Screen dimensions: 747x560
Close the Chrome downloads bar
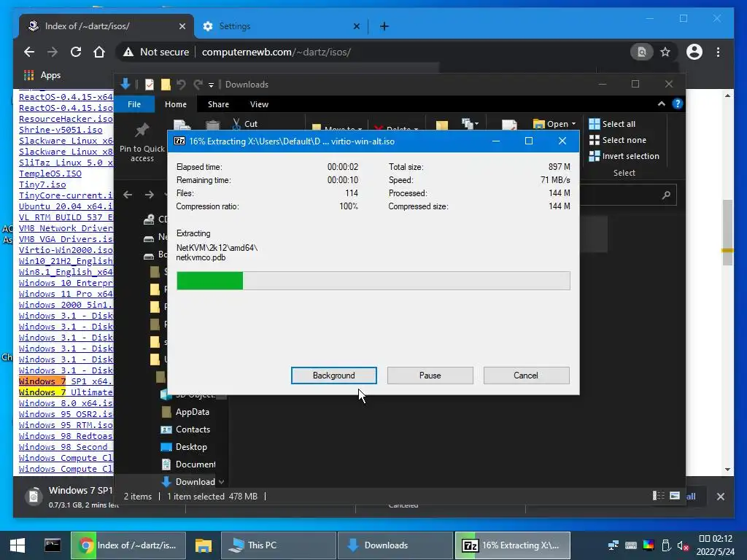(x=720, y=497)
